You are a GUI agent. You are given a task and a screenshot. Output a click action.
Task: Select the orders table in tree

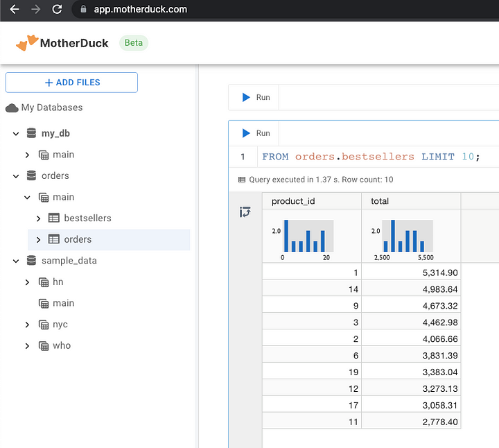click(x=77, y=239)
